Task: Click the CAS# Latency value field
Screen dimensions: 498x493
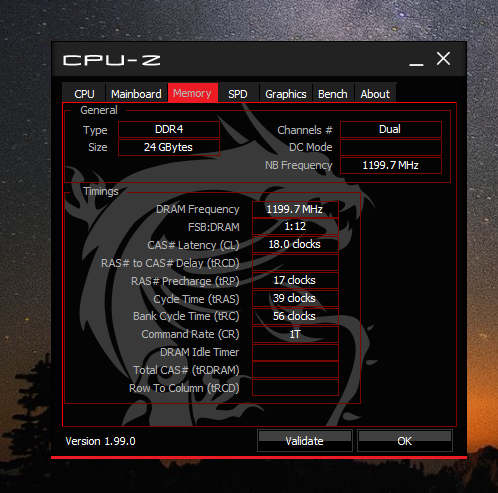Action: point(295,245)
